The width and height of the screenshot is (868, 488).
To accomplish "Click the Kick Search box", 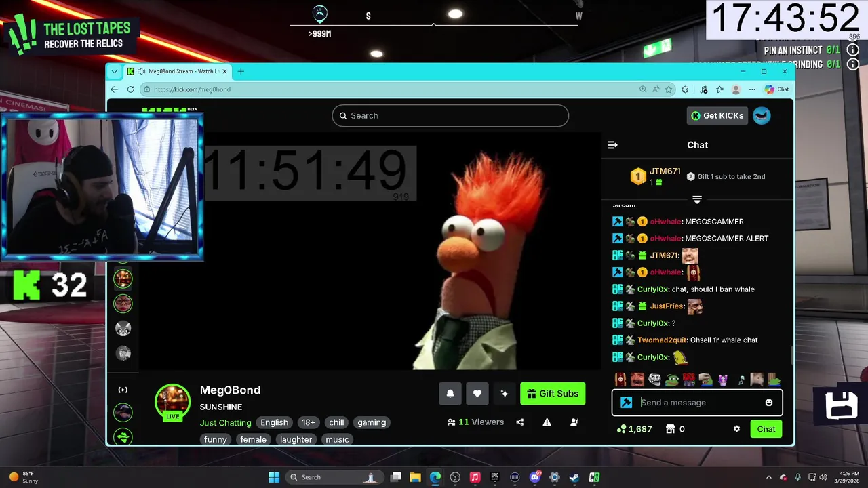I will point(450,116).
